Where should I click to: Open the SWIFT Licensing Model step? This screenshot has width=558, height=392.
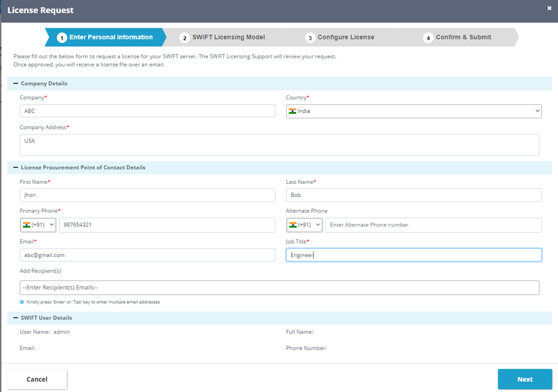point(224,37)
